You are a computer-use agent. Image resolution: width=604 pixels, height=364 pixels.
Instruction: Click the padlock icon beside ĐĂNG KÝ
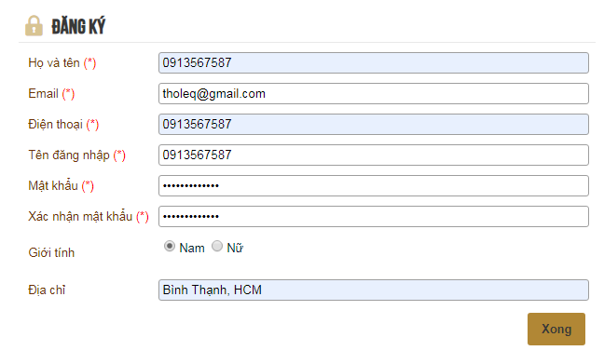click(34, 26)
